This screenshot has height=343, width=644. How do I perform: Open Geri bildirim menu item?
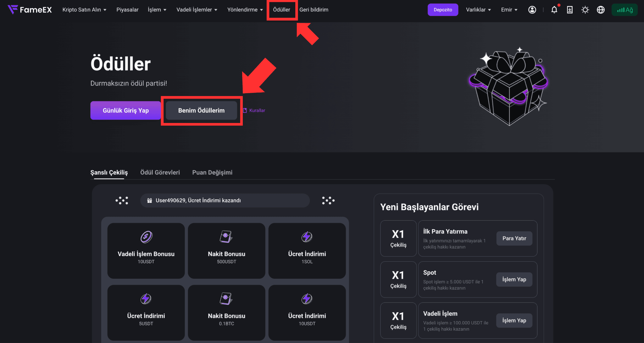coord(314,10)
